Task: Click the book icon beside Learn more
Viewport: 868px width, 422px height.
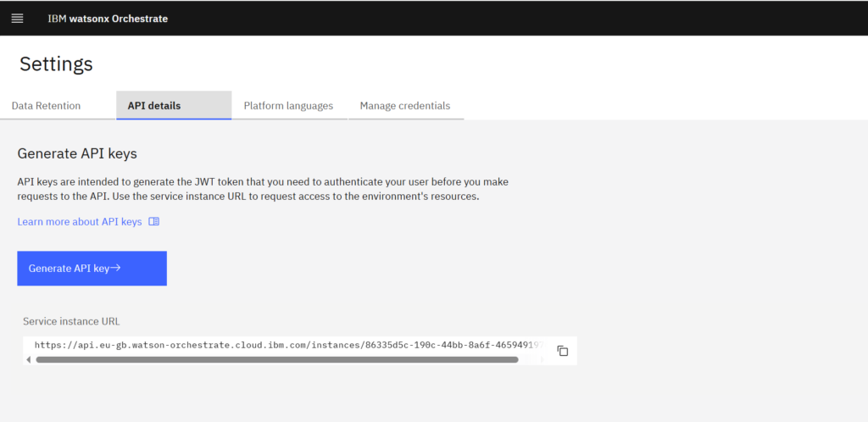Action: click(153, 222)
